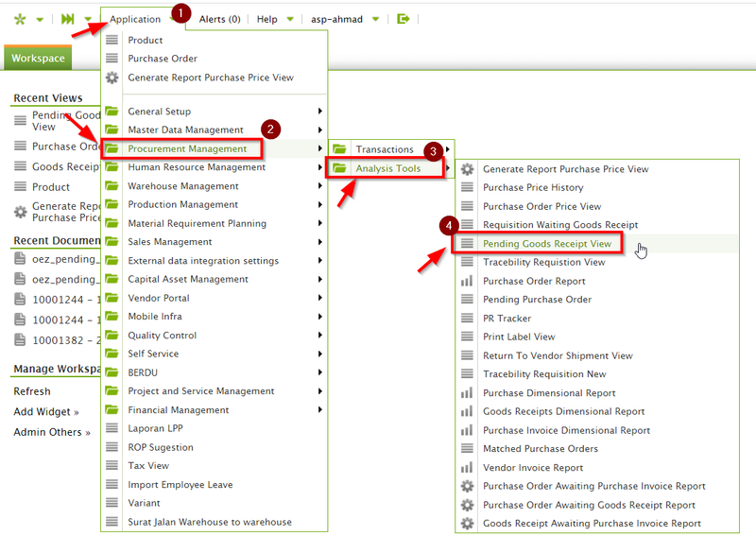Switch to the Workspace tab
This screenshot has height=553, width=756.
(x=37, y=58)
